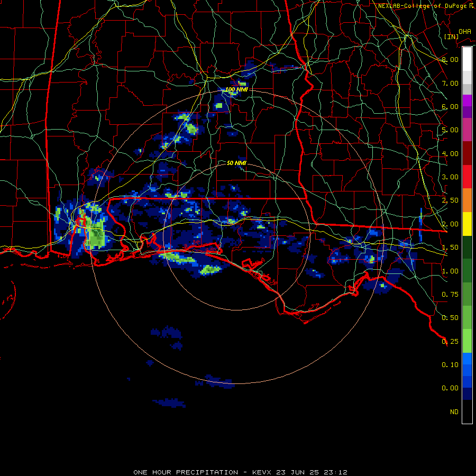Pick the dark purple swatch beside 6.00

point(467,112)
